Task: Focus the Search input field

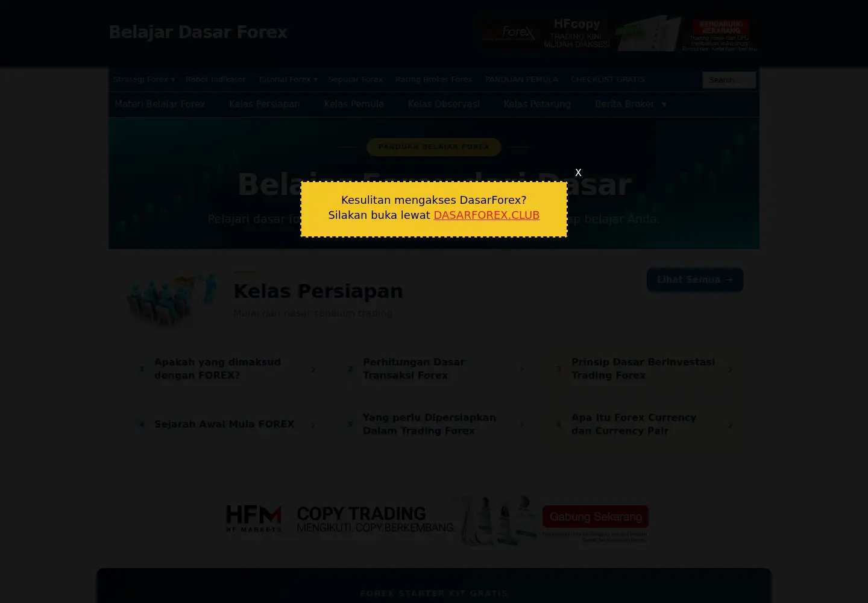Action: pos(729,80)
